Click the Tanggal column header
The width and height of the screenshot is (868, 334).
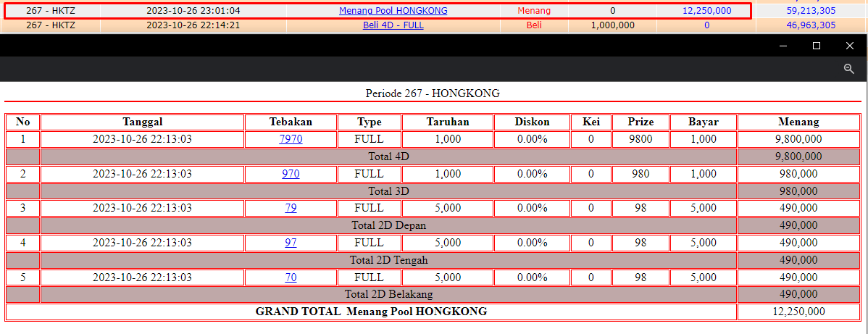click(x=142, y=122)
